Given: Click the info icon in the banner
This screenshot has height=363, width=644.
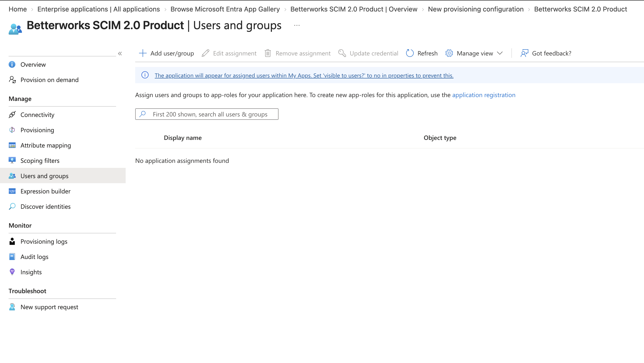Looking at the screenshot, I should pyautogui.click(x=145, y=75).
